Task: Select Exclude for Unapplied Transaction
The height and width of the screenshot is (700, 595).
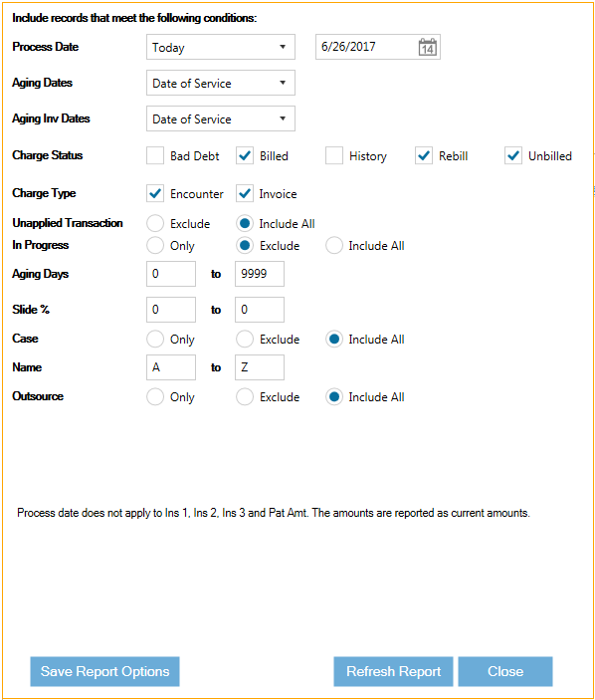Action: [155, 223]
